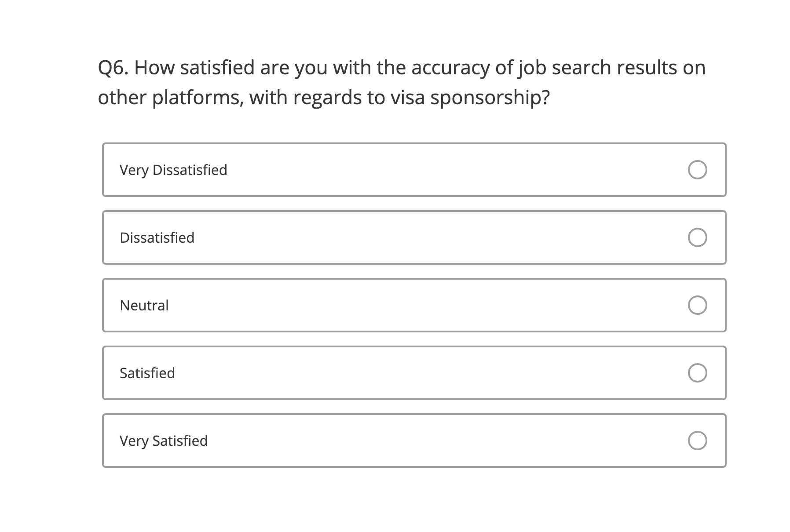
Task: Click middle of Very Satisfied option box
Action: click(x=414, y=441)
